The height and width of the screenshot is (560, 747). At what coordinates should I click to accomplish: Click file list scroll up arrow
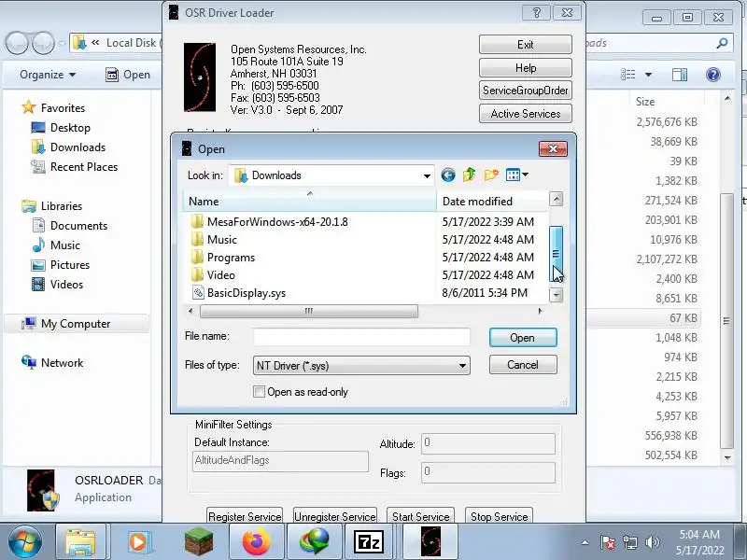pos(556,199)
